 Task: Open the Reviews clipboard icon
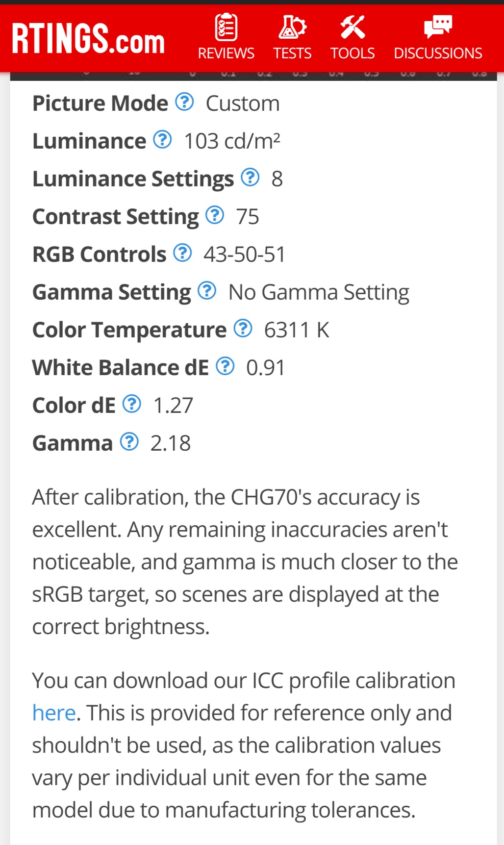[x=226, y=27]
